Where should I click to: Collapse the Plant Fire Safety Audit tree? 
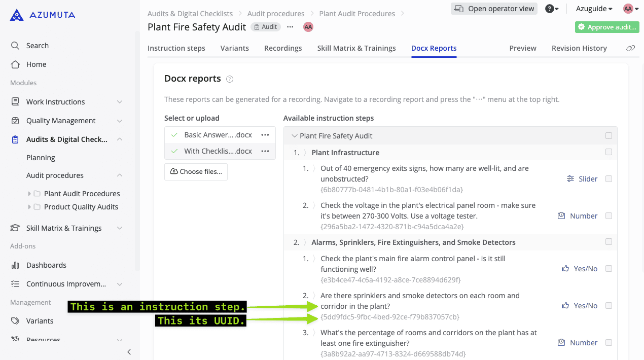click(x=295, y=136)
